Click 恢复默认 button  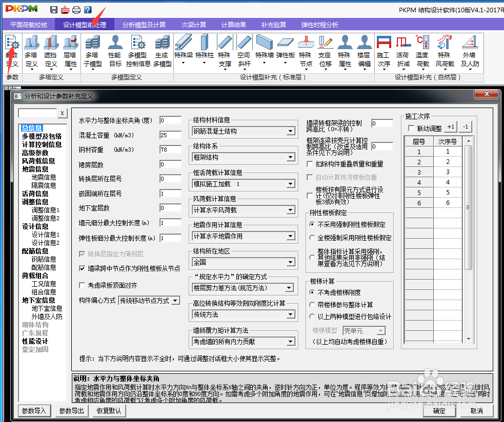coord(109,411)
